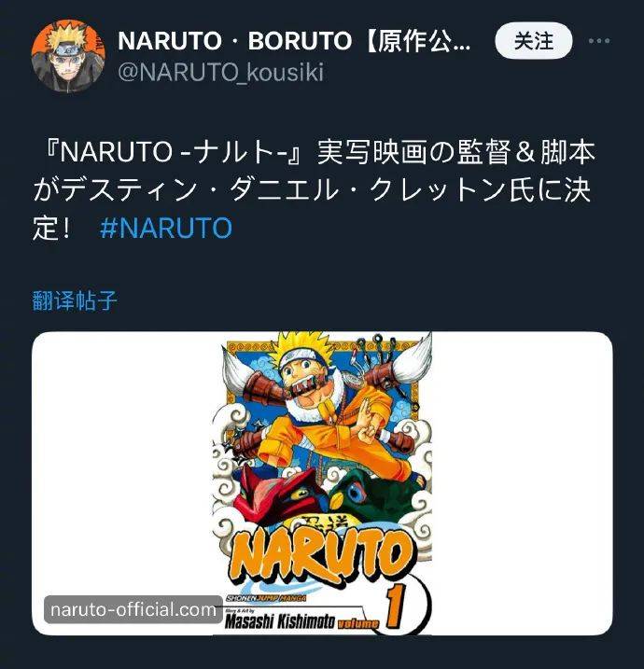
Task: Click the orange NARUTO logo on cover
Action: 321,555
